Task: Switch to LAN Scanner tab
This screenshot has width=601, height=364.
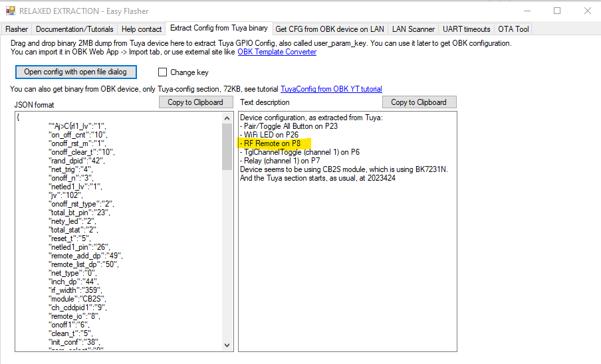Action: pos(414,29)
